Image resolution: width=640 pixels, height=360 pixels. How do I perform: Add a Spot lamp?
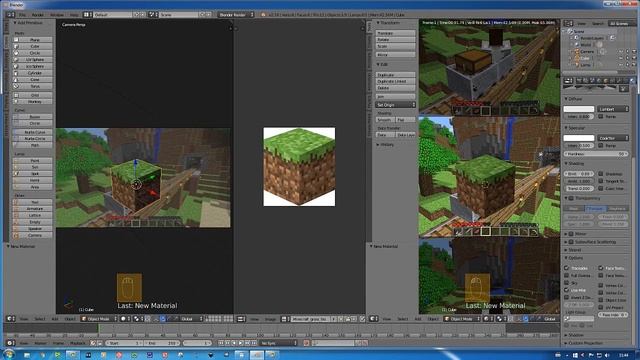(33, 174)
